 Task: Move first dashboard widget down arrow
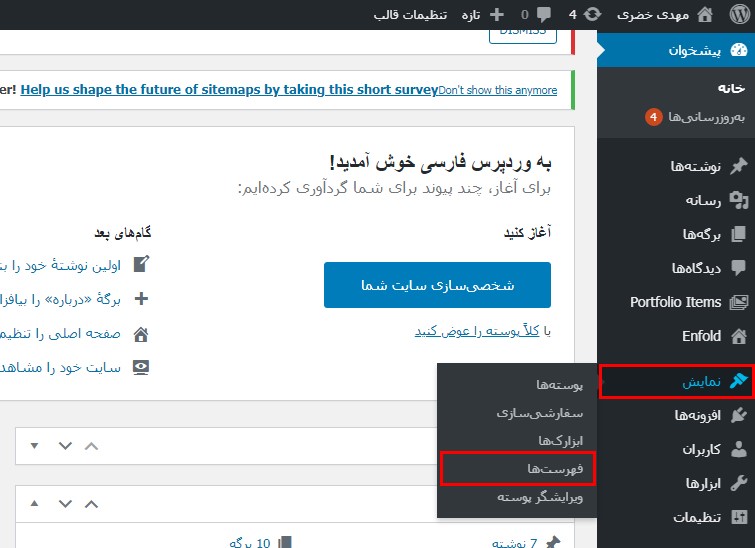pyautogui.click(x=65, y=446)
